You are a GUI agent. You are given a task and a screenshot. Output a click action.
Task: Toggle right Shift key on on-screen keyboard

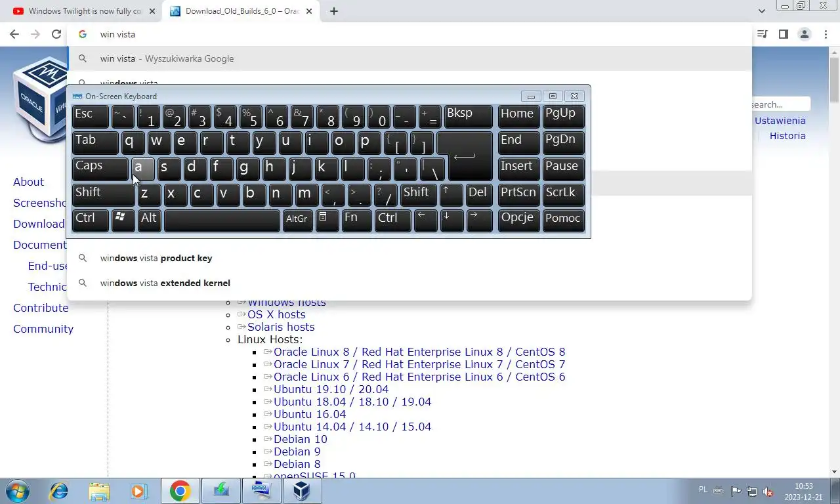coord(419,194)
